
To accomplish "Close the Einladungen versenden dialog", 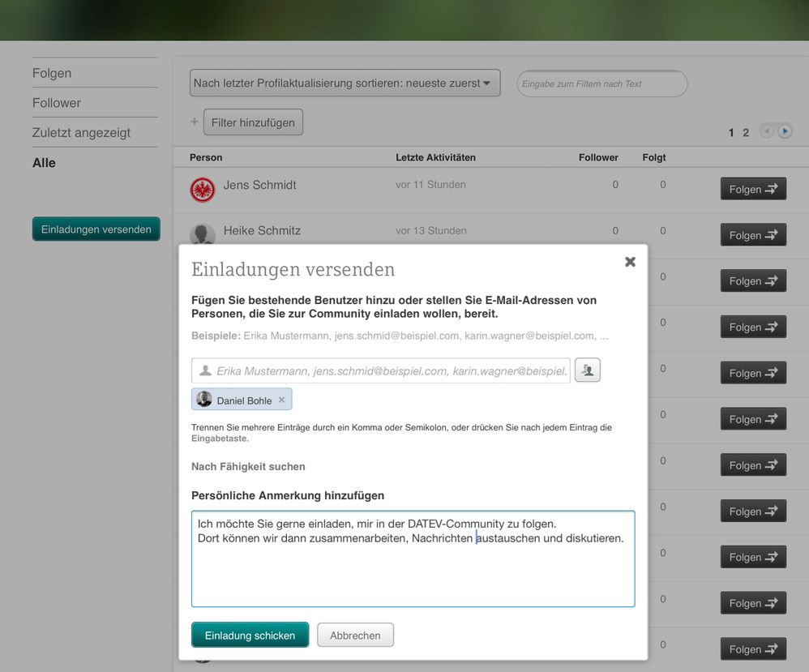I will (630, 262).
